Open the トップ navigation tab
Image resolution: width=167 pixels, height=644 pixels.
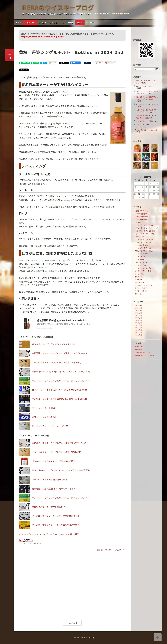(x=18, y=22)
